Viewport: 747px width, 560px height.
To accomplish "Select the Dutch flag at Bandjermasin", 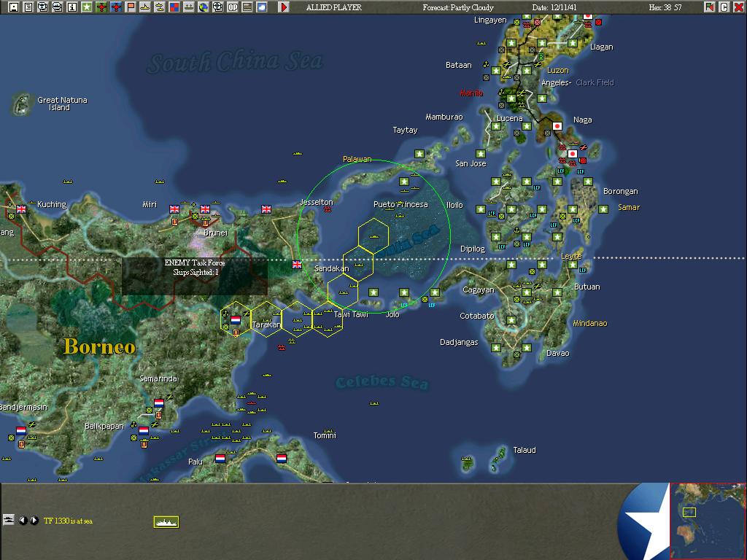I will tap(21, 430).
